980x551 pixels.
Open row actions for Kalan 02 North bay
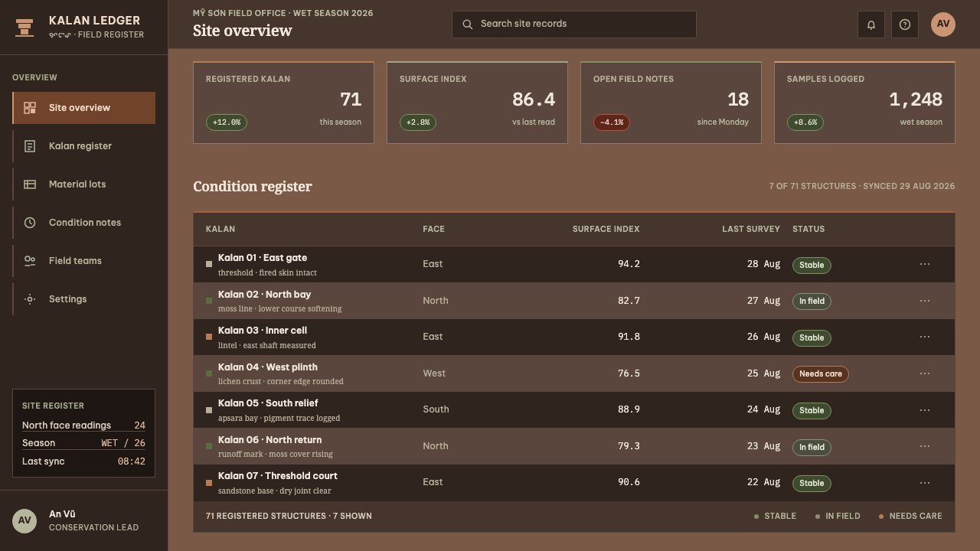[x=925, y=301]
